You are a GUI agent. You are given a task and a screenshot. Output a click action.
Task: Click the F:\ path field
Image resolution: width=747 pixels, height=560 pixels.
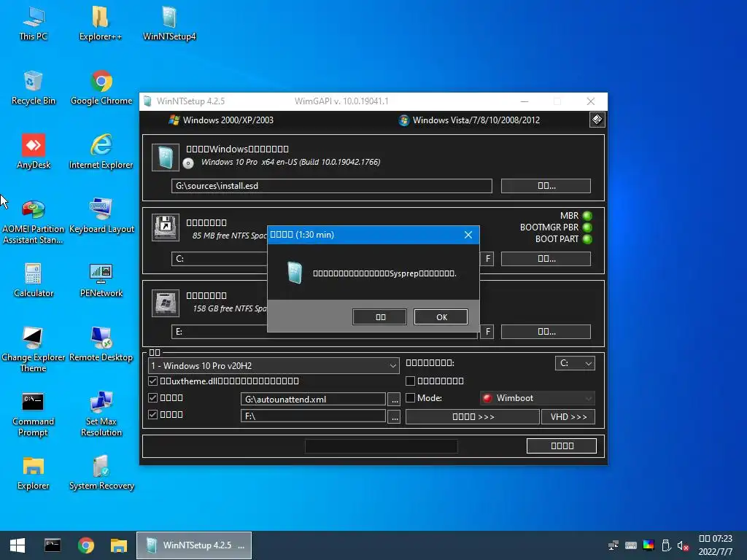pos(313,416)
